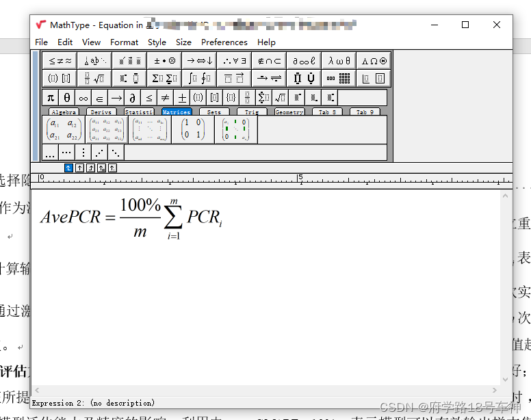The width and height of the screenshot is (531, 420).
Task: Insert summation with limits from small bar
Action: tap(264, 98)
